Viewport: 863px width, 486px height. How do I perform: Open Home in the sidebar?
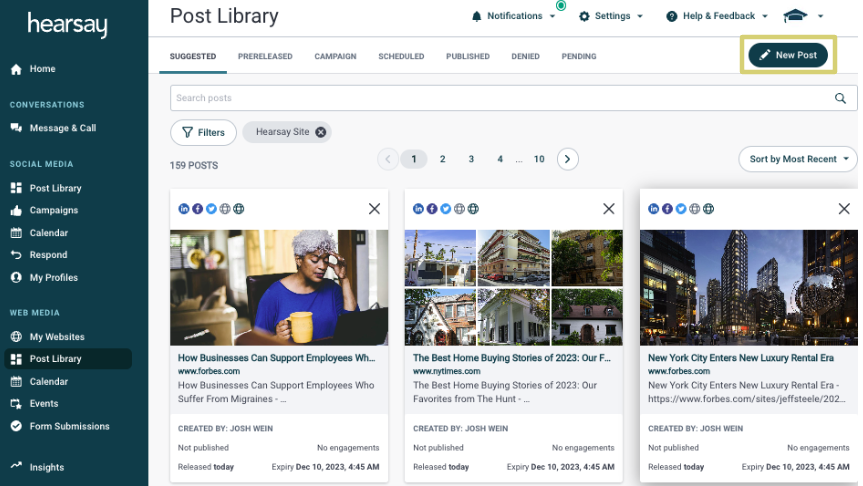tap(33, 69)
